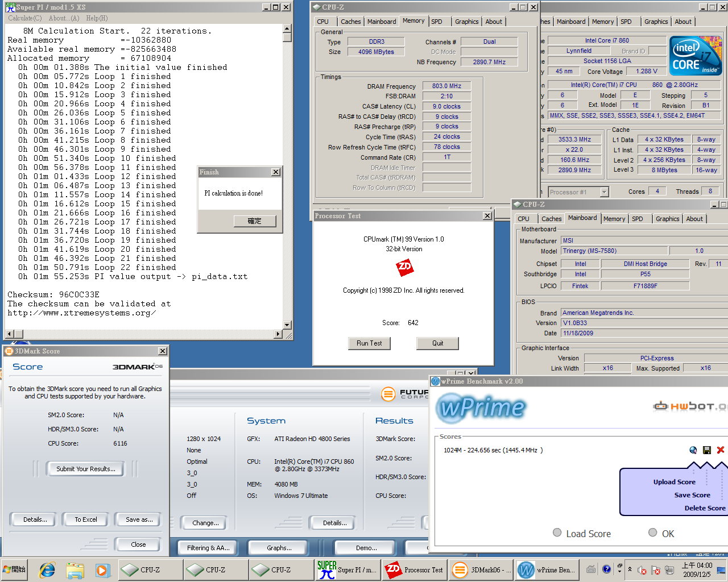Click To Excel in 3DMark Score
The height and width of the screenshot is (582, 728).
coord(86,519)
